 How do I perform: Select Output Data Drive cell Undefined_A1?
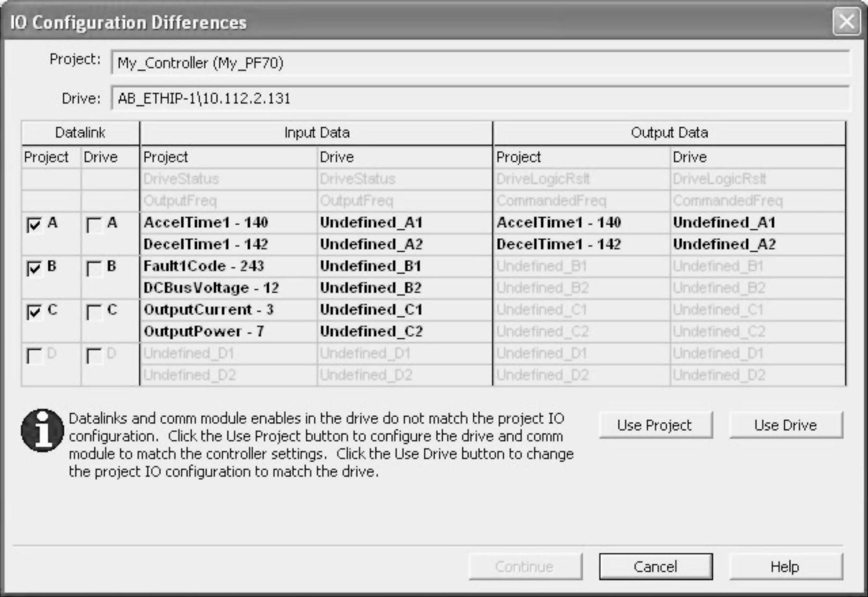coord(758,223)
